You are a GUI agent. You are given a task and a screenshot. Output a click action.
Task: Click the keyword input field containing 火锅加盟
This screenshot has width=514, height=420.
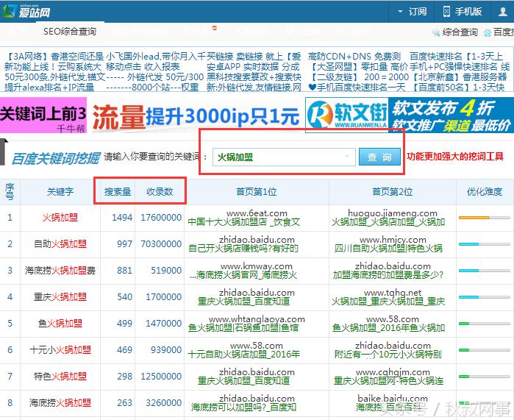pyautogui.click(x=284, y=157)
